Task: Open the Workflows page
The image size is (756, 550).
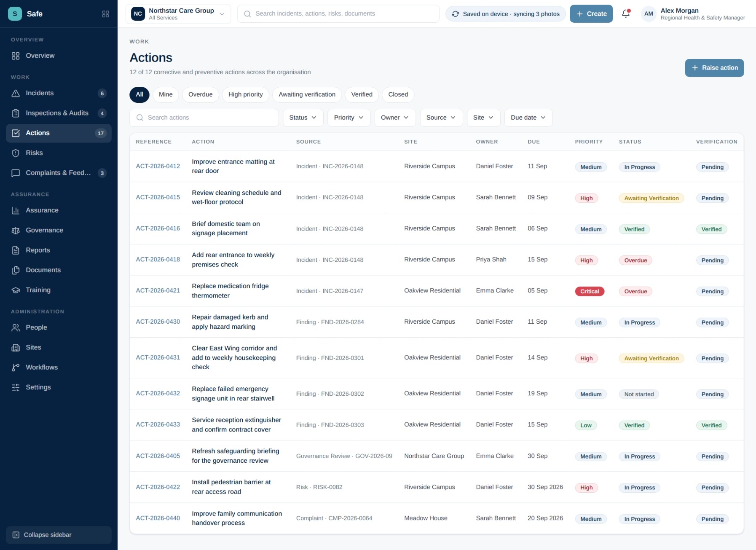Action: (59, 368)
